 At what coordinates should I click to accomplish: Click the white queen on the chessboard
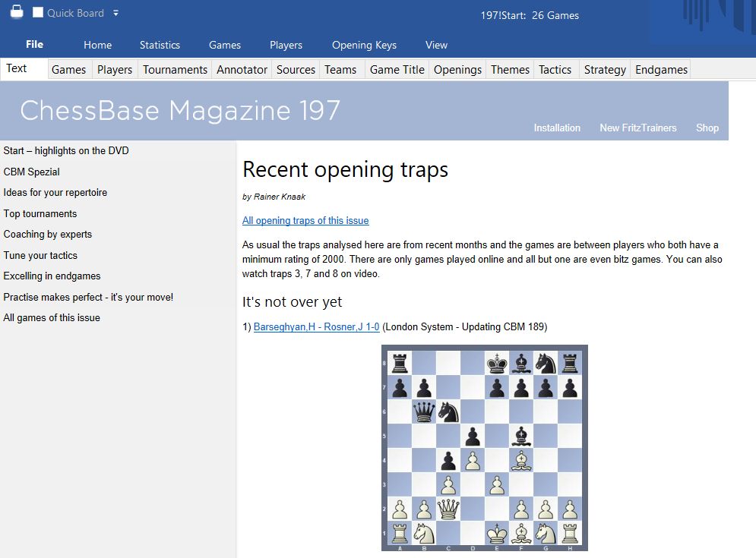point(450,507)
